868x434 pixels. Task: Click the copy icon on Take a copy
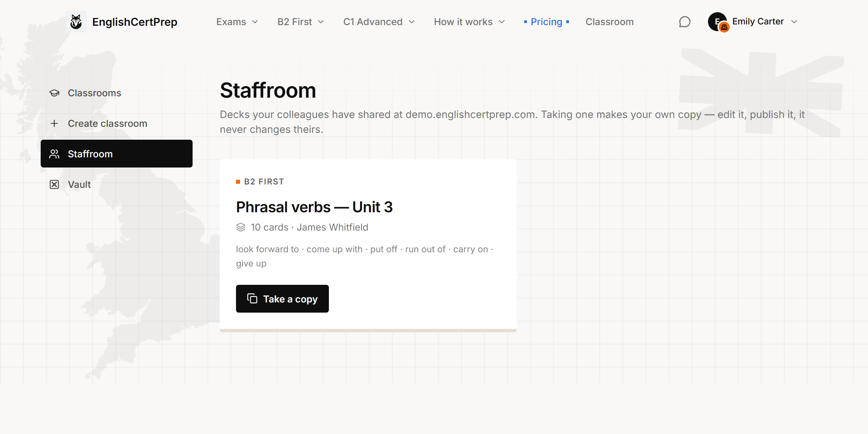click(252, 299)
